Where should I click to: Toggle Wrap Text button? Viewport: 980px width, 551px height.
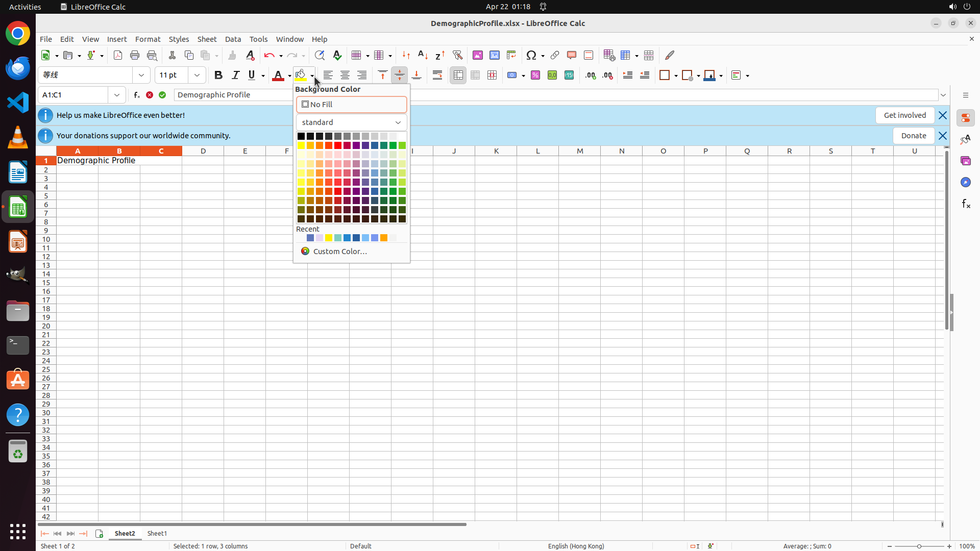[437, 76]
